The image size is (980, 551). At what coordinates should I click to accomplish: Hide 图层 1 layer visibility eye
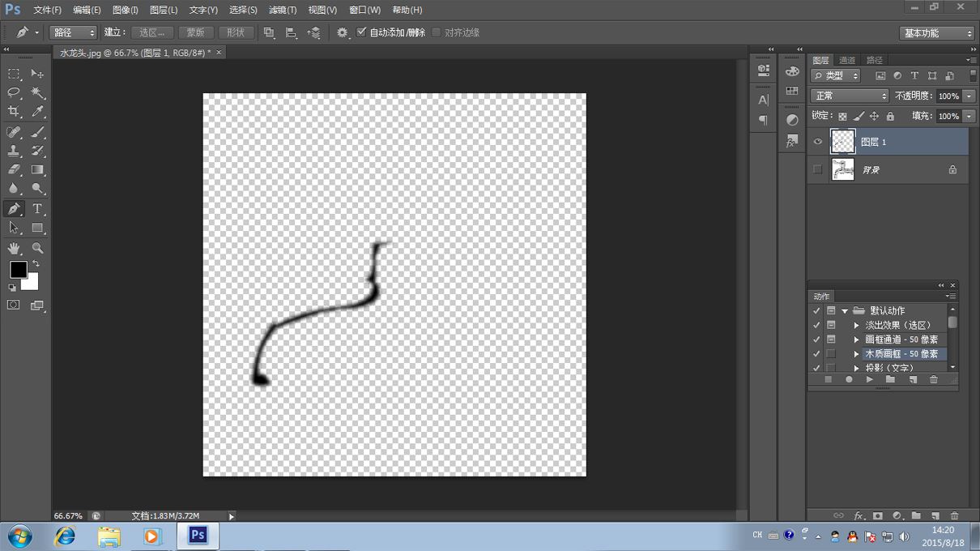pyautogui.click(x=817, y=142)
